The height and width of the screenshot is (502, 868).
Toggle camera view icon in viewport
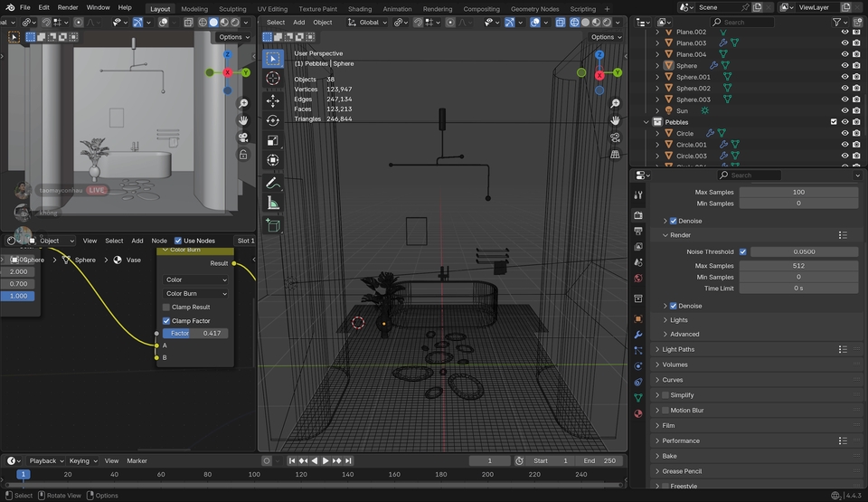coord(615,137)
